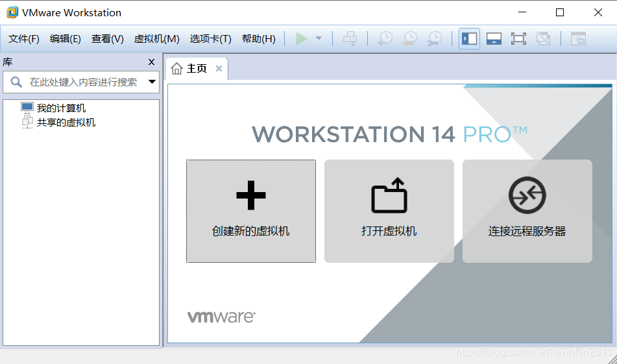
Task: Click the plus icon for new virtual machine
Action: 251,195
